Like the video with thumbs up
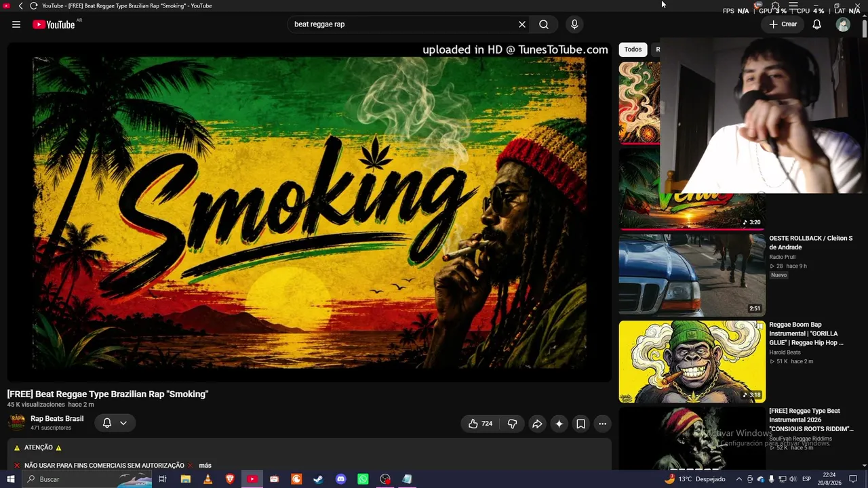Screen dimensions: 868x488 480,424
